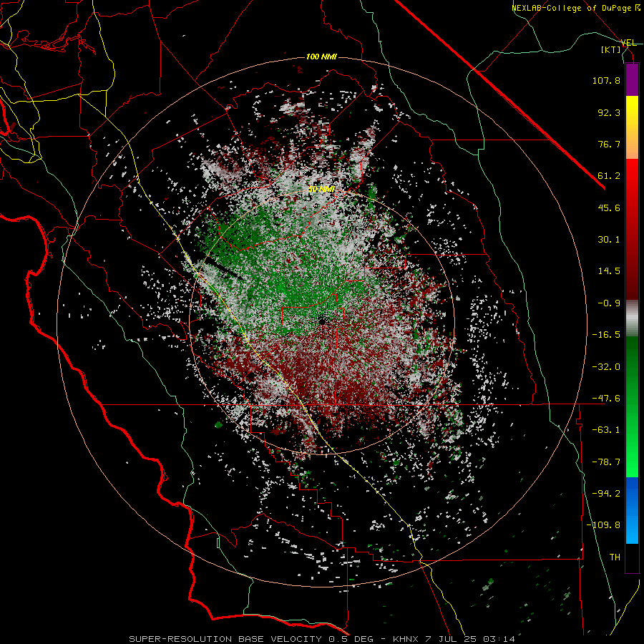644x644 pixels.
Task: Click the -16.5 velocity scale value
Action: [606, 335]
